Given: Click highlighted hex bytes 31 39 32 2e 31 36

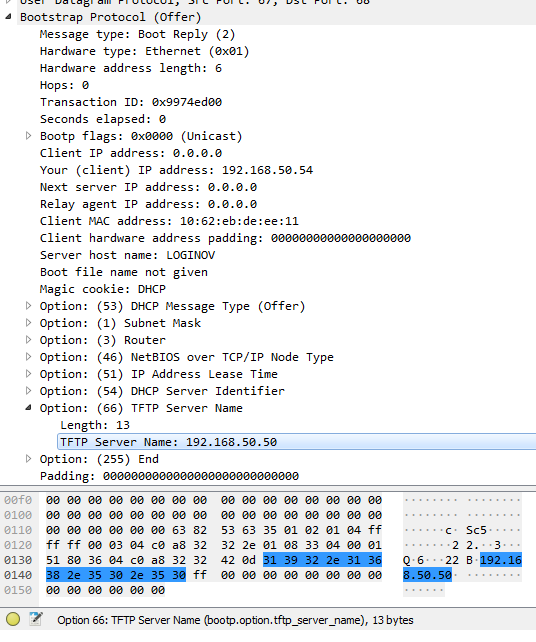Looking at the screenshot, I should tap(323, 560).
